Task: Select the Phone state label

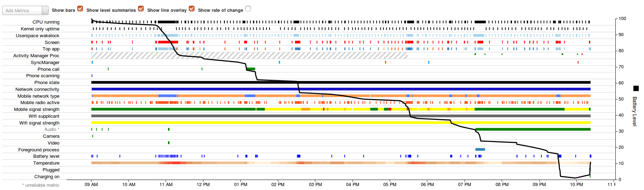Action: point(47,83)
